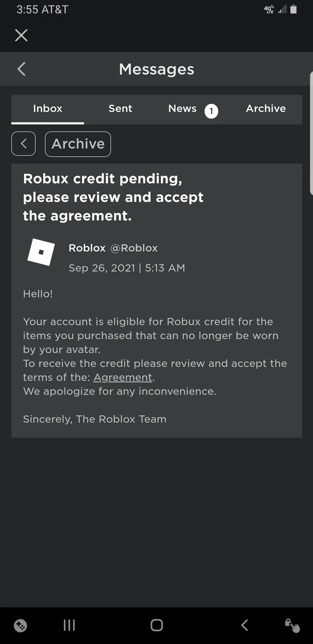The image size is (313, 644).
Task: Tap the battery icon in status bar
Action: tap(294, 9)
